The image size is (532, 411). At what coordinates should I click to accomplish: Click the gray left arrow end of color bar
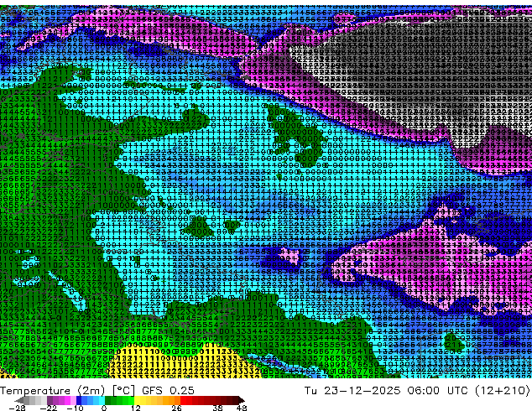point(19,400)
